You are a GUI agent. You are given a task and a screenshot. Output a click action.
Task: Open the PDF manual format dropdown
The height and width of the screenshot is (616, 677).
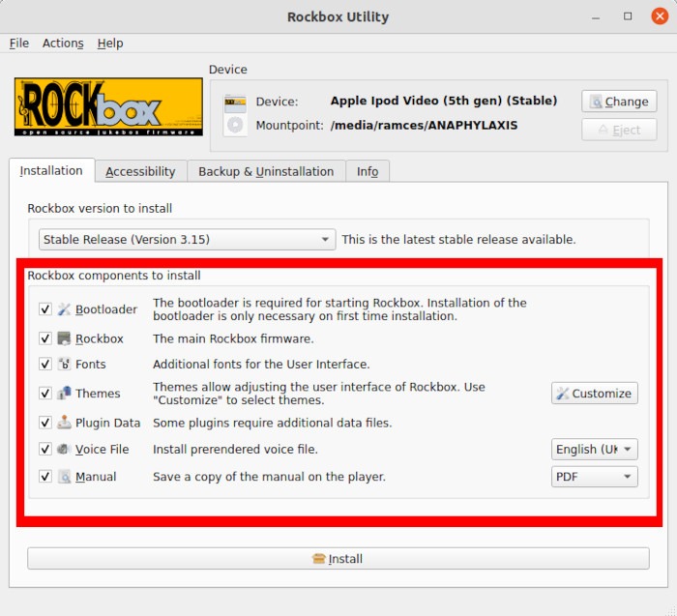(x=594, y=477)
